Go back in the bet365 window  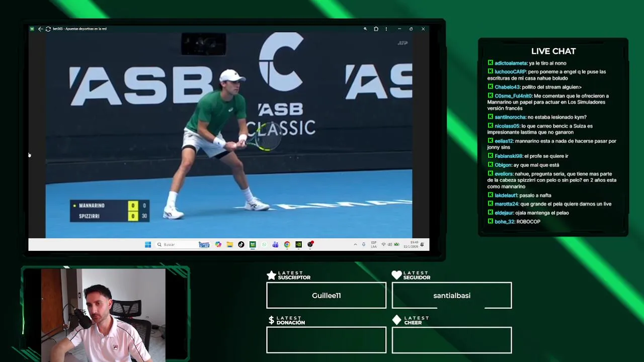point(40,29)
